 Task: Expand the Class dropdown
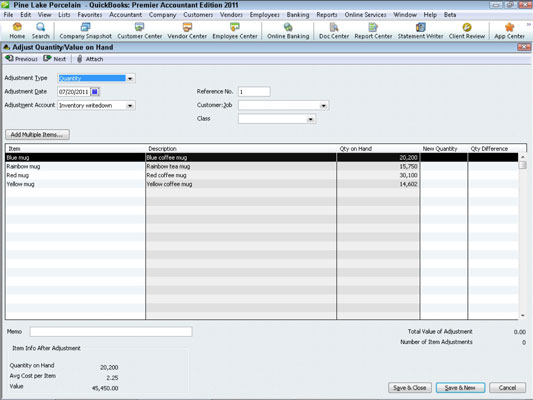point(310,119)
